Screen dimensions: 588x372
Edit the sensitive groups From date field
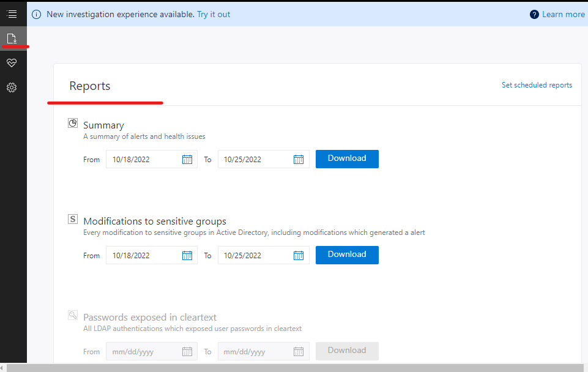pos(152,255)
